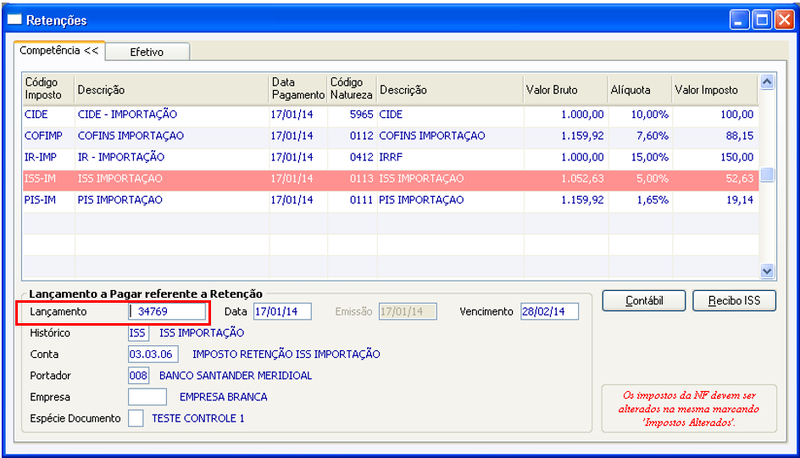Click the Data field showing 17/01/14

pos(282,311)
